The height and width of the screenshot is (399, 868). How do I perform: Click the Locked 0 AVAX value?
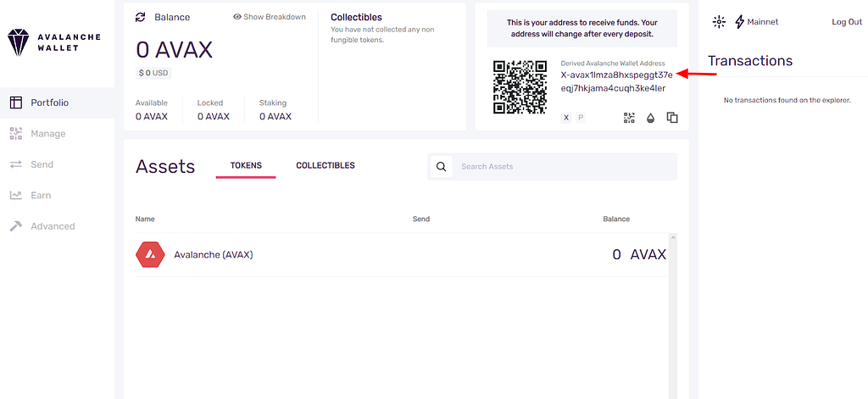(213, 117)
